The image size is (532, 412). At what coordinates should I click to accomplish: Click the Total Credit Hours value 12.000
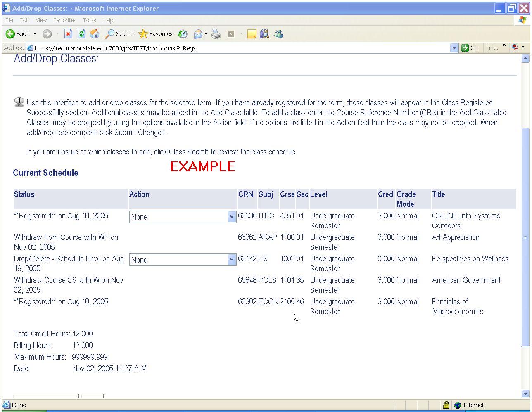(x=83, y=334)
